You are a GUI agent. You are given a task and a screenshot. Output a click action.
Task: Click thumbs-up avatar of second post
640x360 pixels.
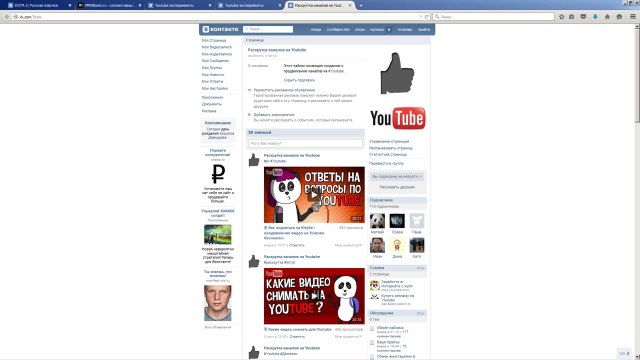coord(254,261)
